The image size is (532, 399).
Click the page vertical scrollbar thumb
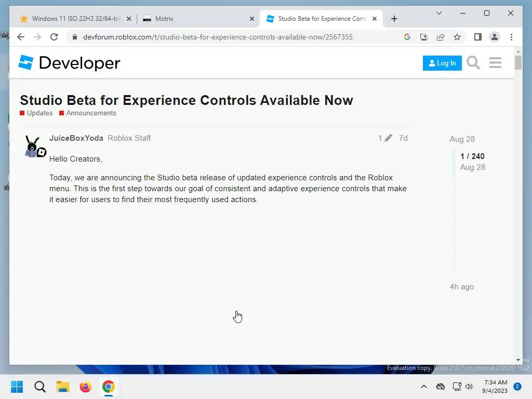(x=518, y=62)
